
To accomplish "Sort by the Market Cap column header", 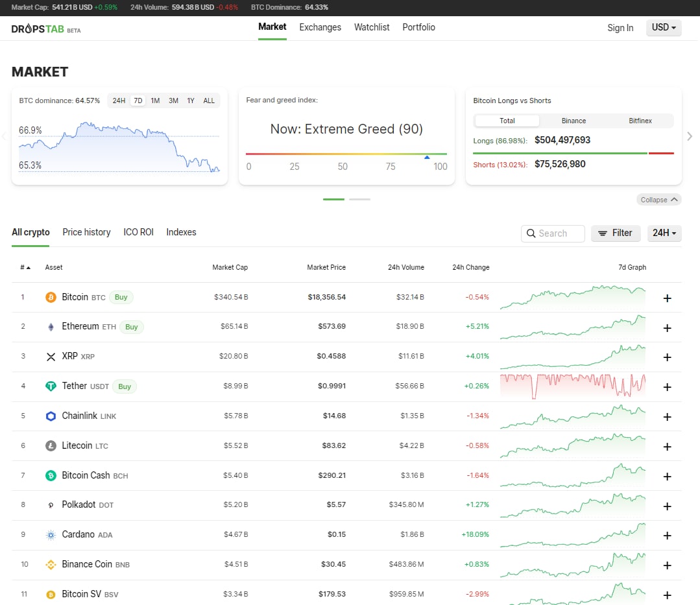I will [230, 267].
